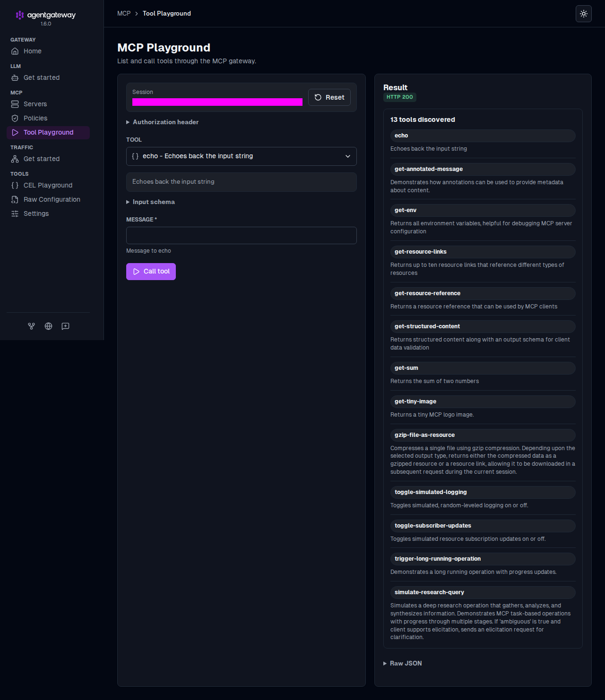Viewport: 605px width, 700px height.
Task: Expand the Authorization header section
Action: (162, 122)
